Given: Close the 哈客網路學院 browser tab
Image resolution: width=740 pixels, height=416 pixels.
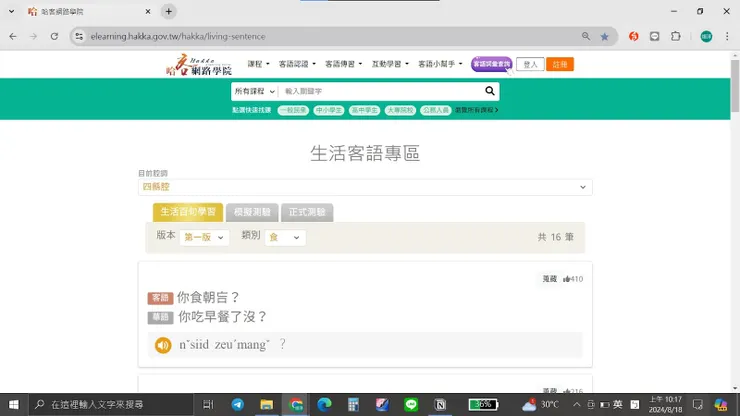Looking at the screenshot, I should [x=148, y=11].
